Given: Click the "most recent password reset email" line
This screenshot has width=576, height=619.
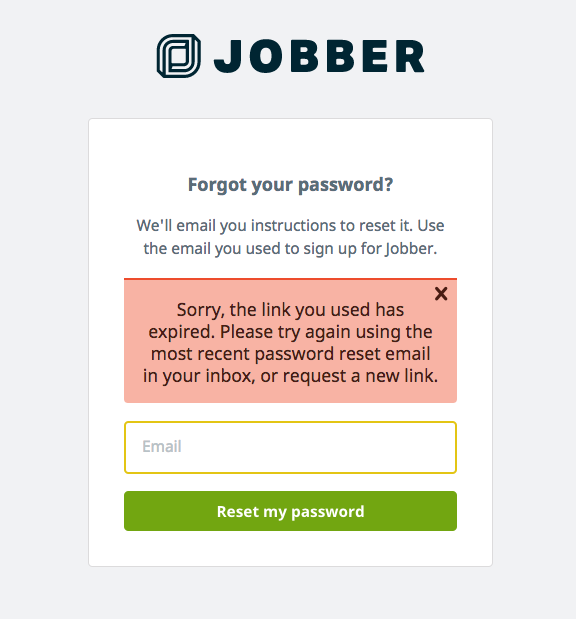Looking at the screenshot, I should point(290,354).
